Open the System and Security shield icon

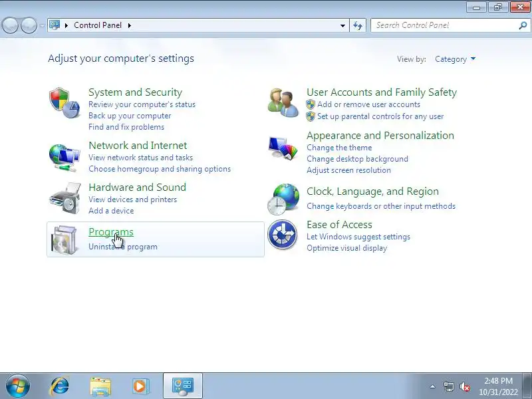click(x=65, y=103)
